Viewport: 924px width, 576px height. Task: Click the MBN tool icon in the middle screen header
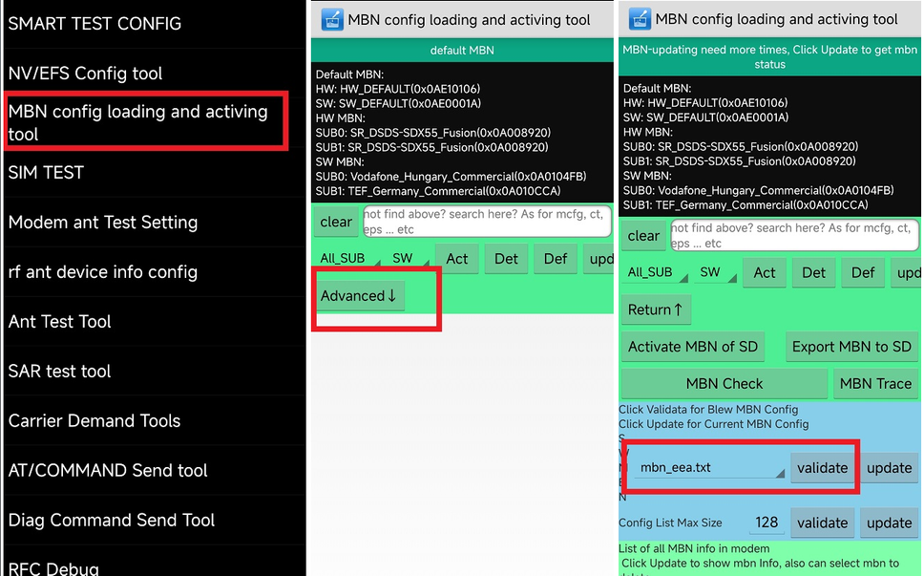click(x=331, y=19)
